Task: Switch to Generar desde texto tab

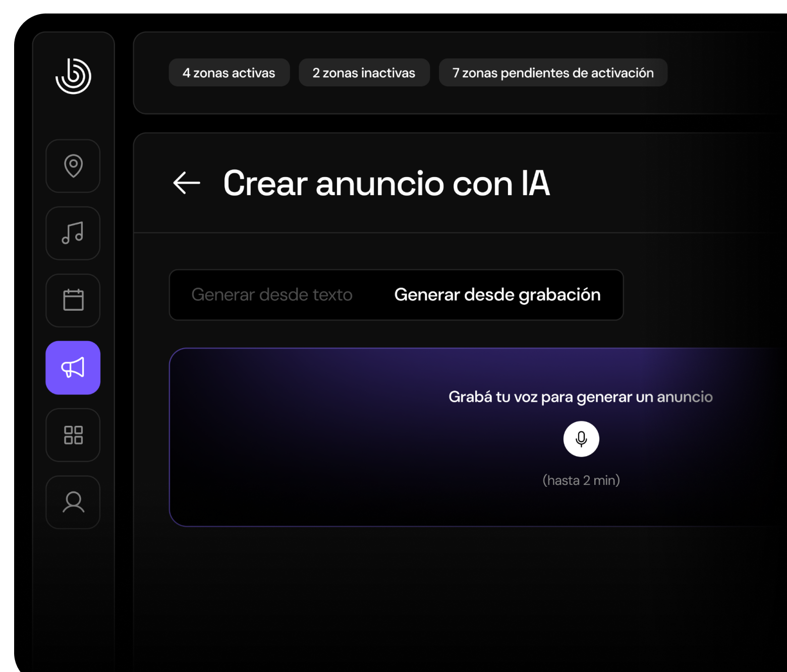Action: [x=272, y=295]
